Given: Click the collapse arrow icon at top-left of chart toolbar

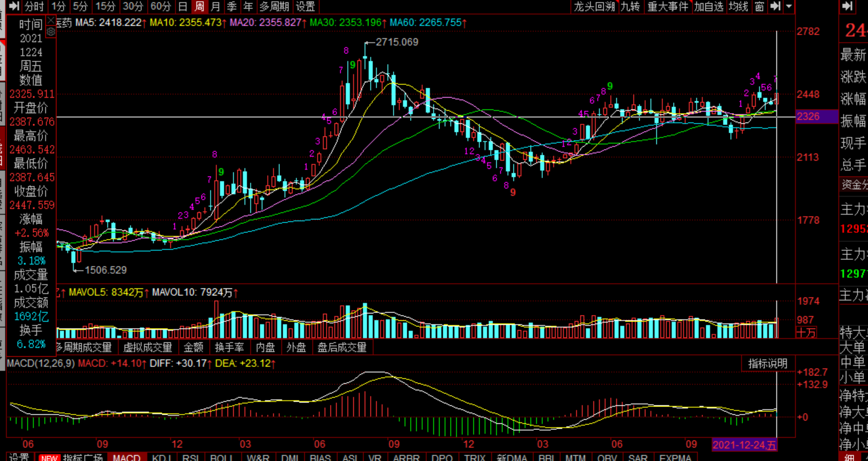Looking at the screenshot, I should click(14, 7).
